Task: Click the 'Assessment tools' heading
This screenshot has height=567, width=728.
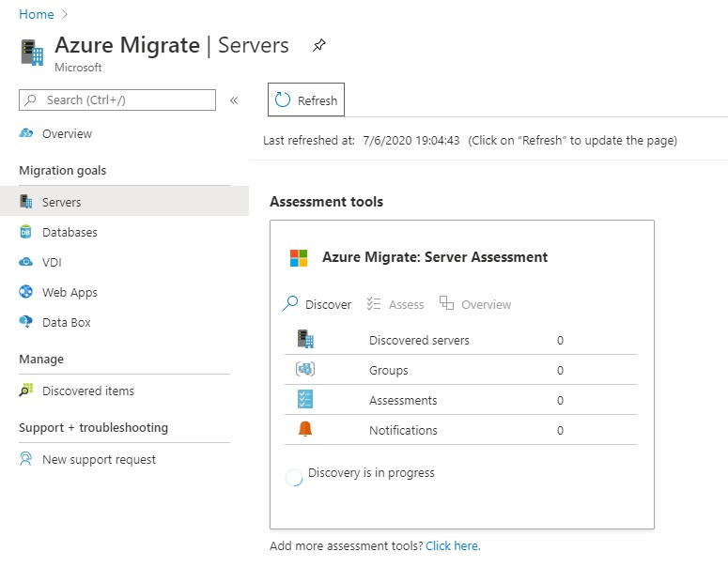Action: (326, 202)
